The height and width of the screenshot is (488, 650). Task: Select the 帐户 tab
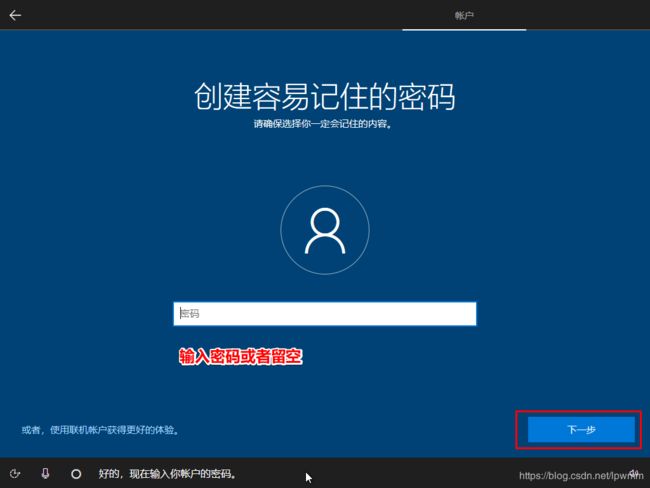point(464,15)
